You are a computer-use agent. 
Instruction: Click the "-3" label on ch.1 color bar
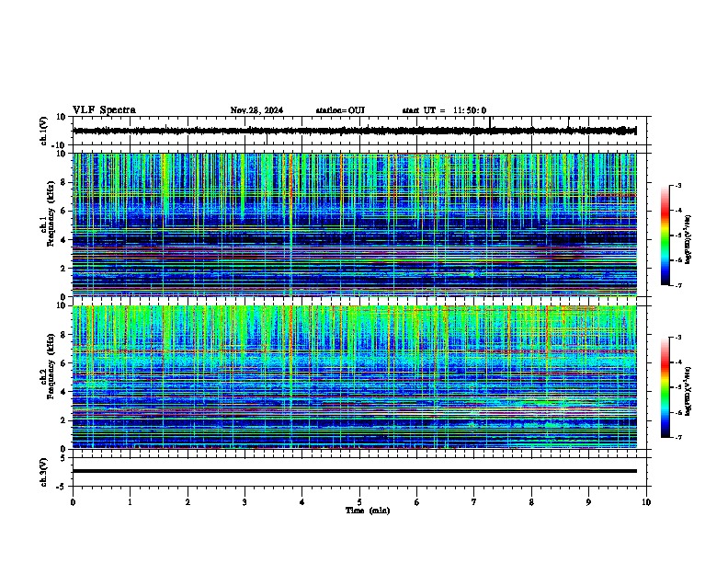678,185
